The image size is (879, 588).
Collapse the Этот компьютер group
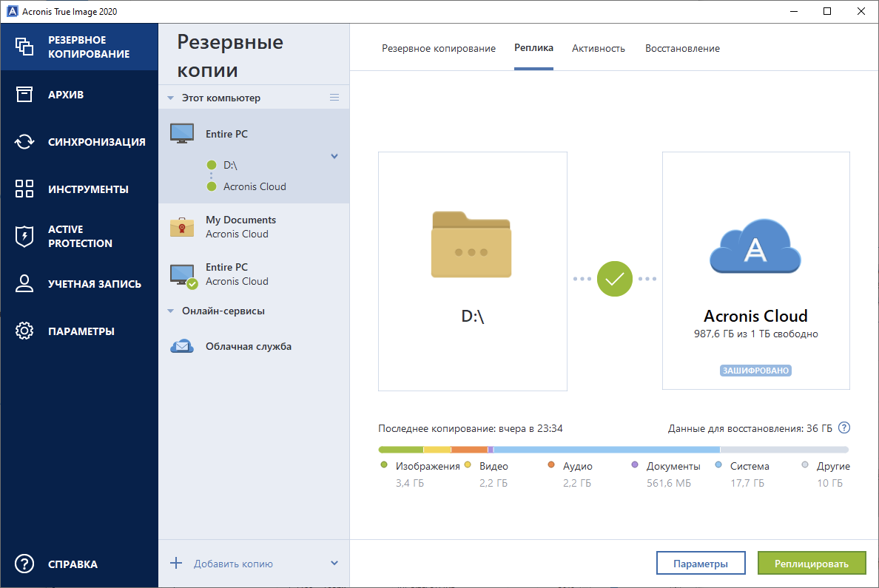coord(170,98)
